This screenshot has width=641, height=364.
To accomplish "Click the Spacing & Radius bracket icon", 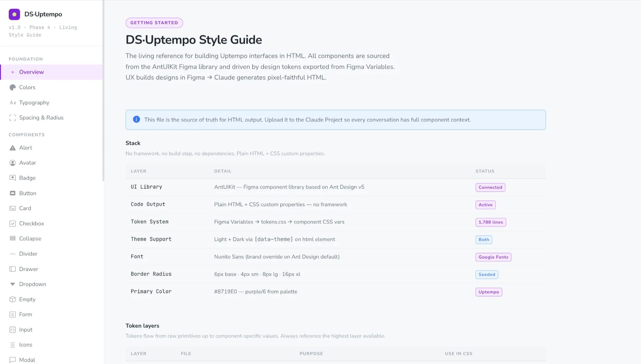I will click(12, 118).
